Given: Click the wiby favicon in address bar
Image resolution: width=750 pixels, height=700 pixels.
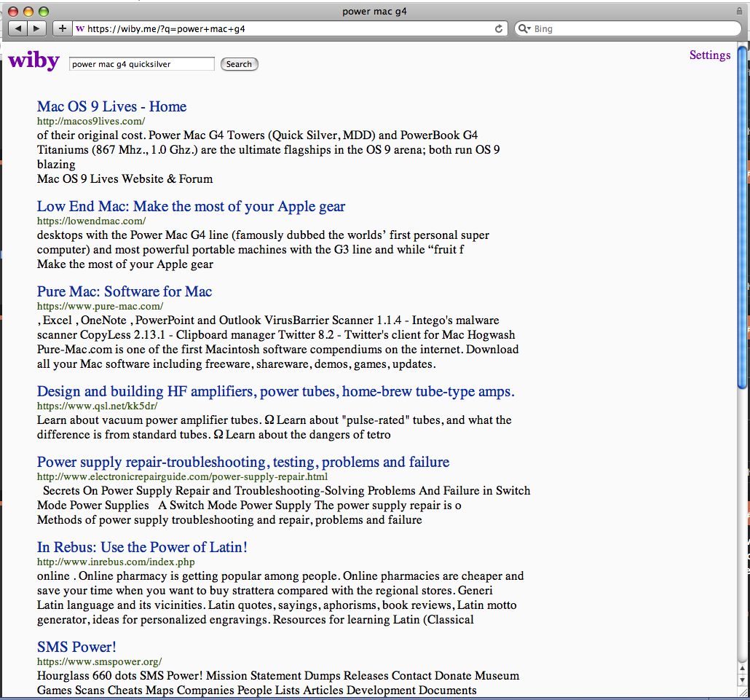Looking at the screenshot, I should [80, 28].
